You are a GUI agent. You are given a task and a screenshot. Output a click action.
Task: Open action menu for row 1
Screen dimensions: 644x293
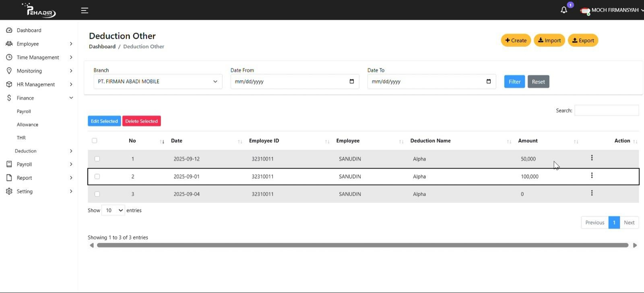tap(592, 158)
